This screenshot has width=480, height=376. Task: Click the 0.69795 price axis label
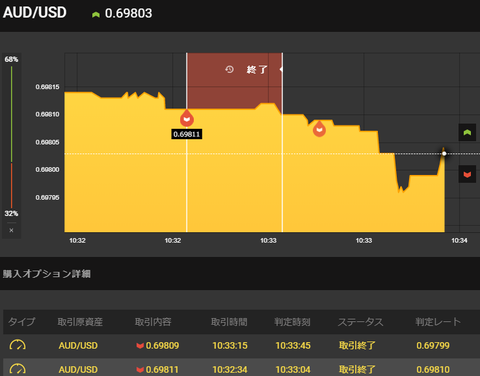(x=47, y=198)
